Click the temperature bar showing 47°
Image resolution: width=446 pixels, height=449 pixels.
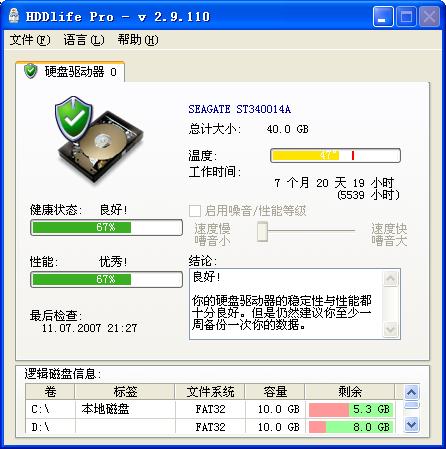[335, 155]
